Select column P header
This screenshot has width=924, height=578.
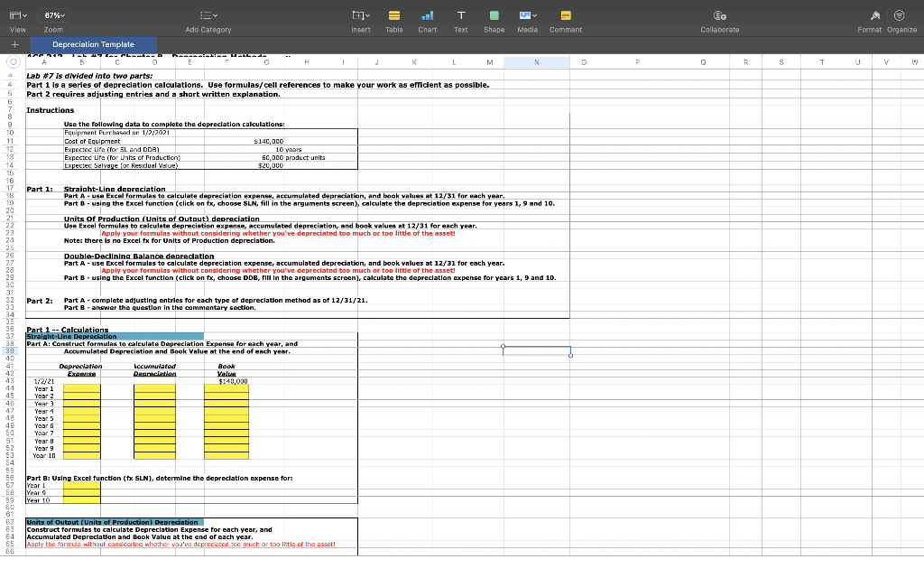click(x=637, y=62)
